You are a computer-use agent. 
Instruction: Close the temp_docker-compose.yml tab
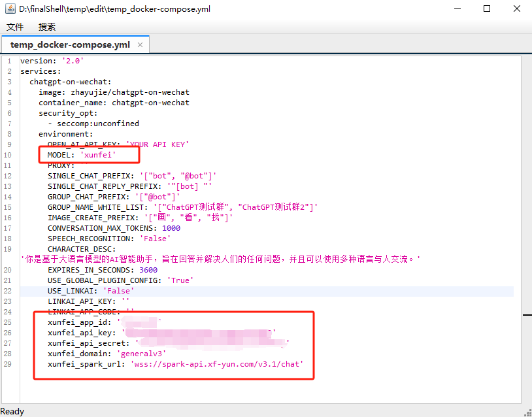coord(141,45)
